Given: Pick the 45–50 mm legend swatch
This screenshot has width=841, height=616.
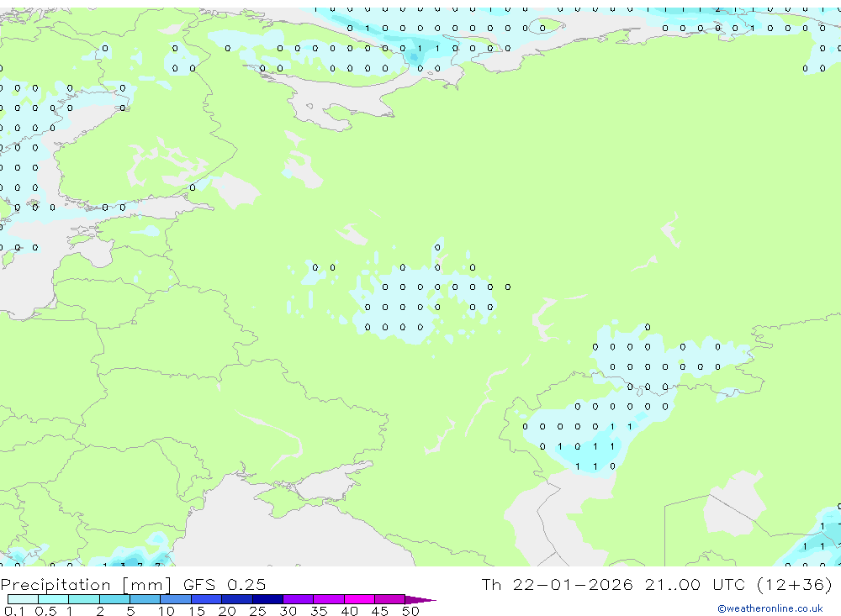Looking at the screenshot, I should pyautogui.click(x=390, y=599).
